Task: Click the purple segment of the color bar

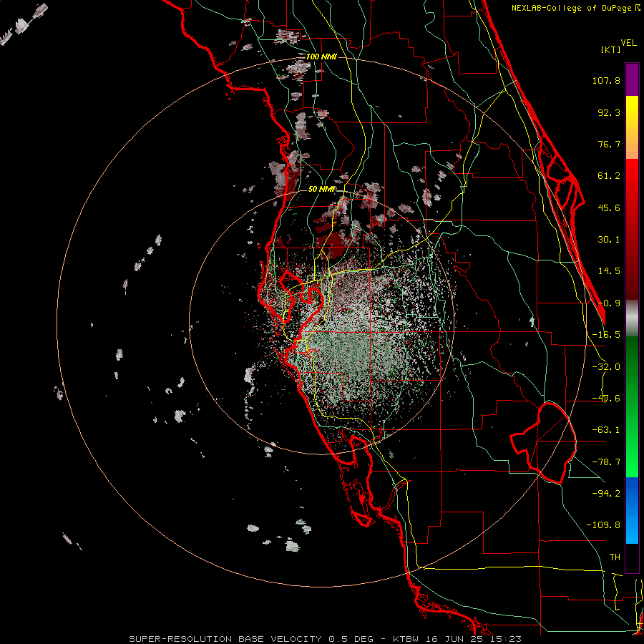Action: coord(632,79)
